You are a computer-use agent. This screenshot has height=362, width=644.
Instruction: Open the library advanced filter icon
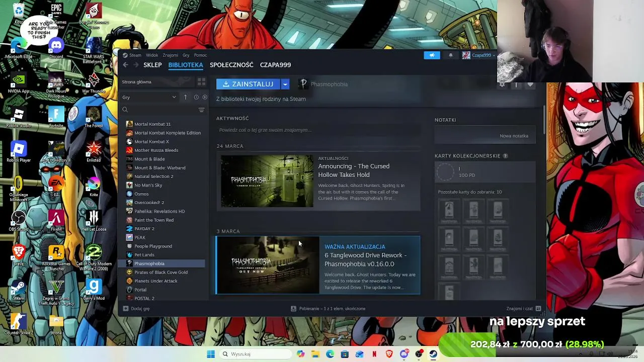click(x=201, y=110)
